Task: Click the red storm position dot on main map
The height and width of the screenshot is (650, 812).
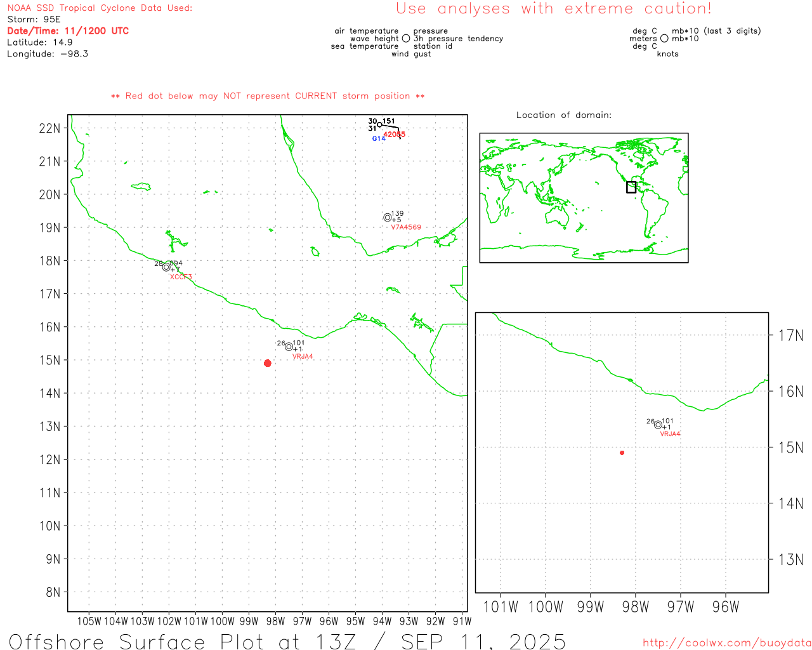Action: point(268,363)
